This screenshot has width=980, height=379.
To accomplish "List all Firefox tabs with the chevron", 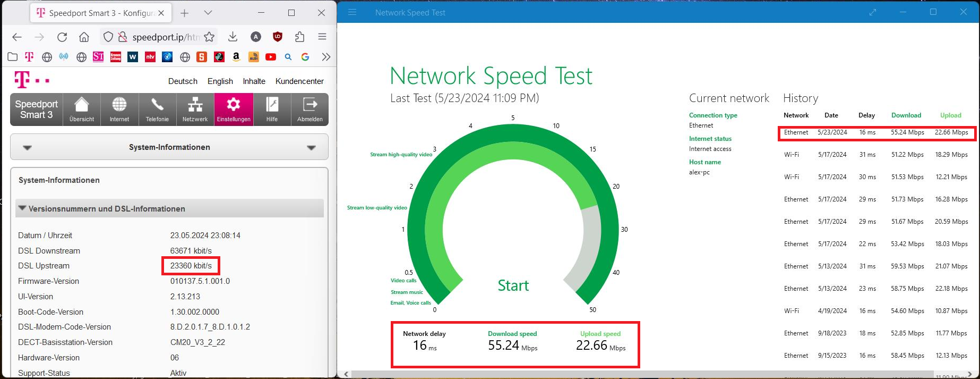I will point(208,13).
